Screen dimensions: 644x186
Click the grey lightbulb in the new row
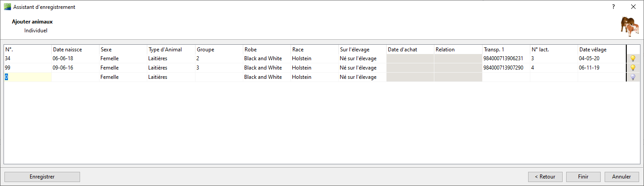(x=632, y=77)
